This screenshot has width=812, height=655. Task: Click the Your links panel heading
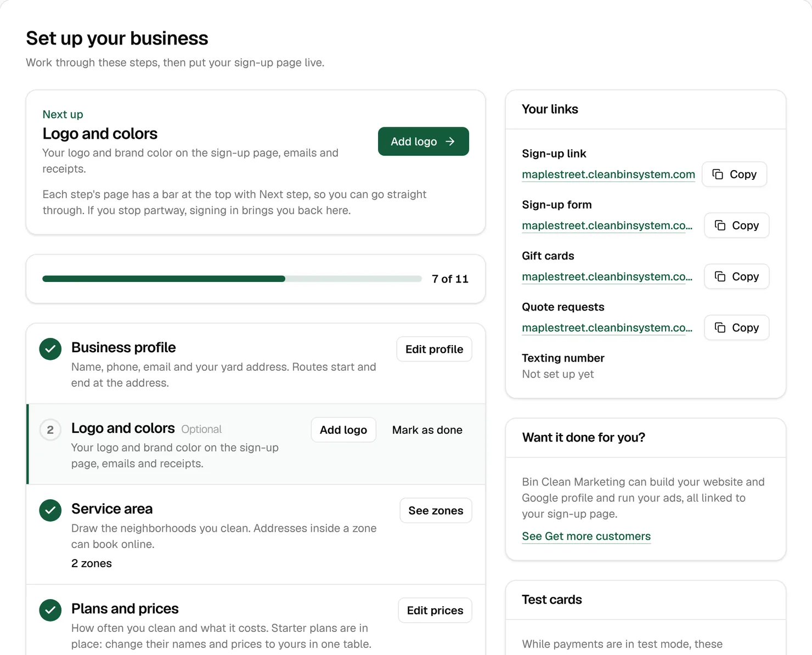click(x=550, y=109)
